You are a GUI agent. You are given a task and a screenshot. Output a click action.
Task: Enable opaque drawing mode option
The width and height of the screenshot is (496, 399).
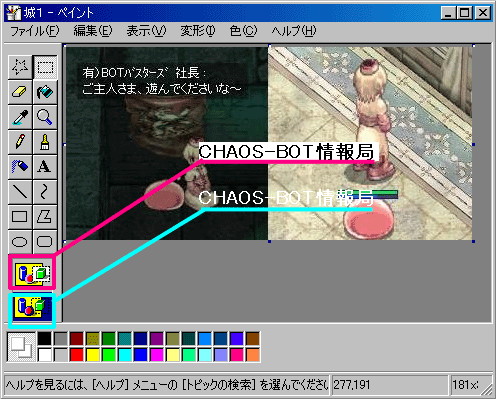[x=32, y=273]
